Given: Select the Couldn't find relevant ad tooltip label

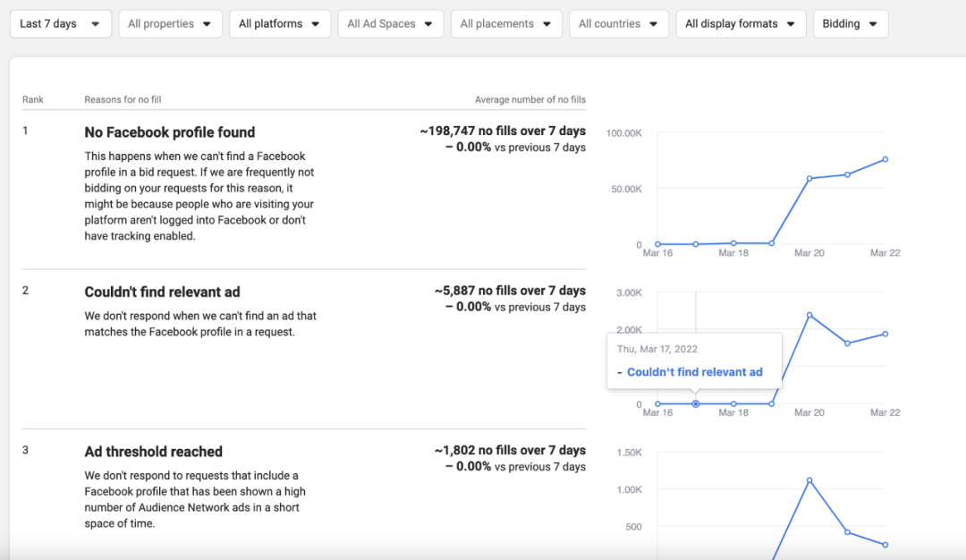Looking at the screenshot, I should (x=695, y=372).
